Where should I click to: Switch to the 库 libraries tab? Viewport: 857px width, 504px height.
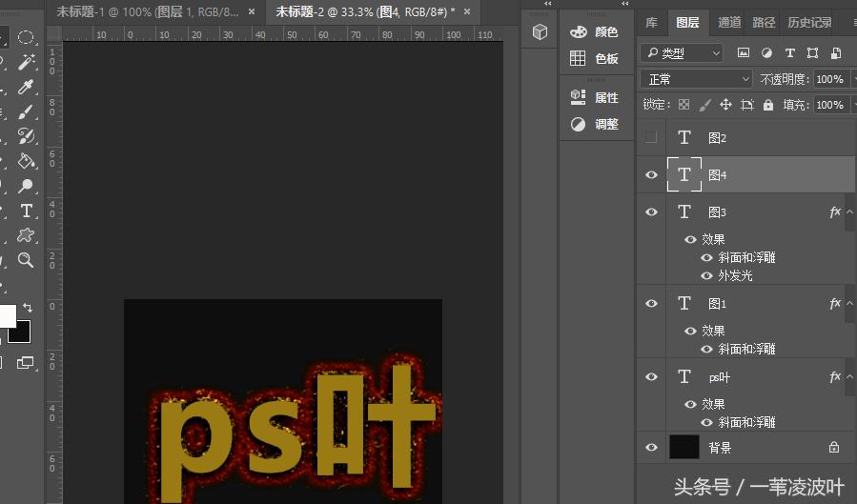point(651,22)
